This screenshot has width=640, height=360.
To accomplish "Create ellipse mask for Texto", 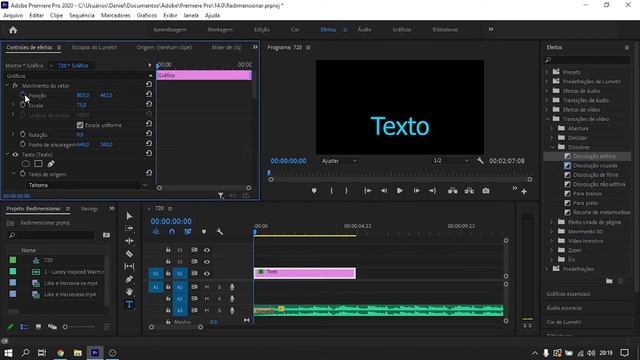I will tap(26, 164).
